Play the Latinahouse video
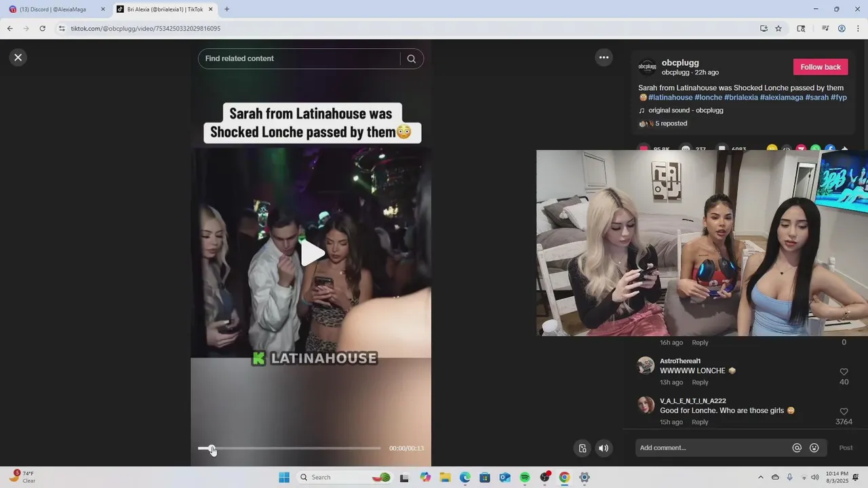Image resolution: width=868 pixels, height=488 pixels. point(312,253)
